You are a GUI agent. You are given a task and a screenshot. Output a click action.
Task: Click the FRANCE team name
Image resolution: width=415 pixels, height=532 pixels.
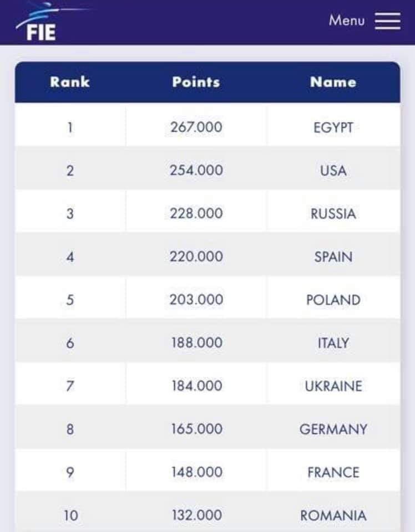[333, 472]
